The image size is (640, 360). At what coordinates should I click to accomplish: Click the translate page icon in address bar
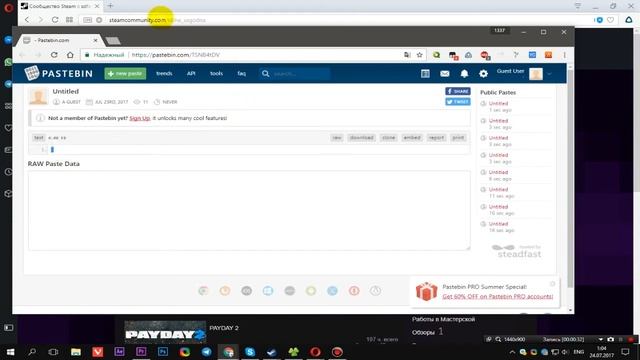tap(407, 55)
